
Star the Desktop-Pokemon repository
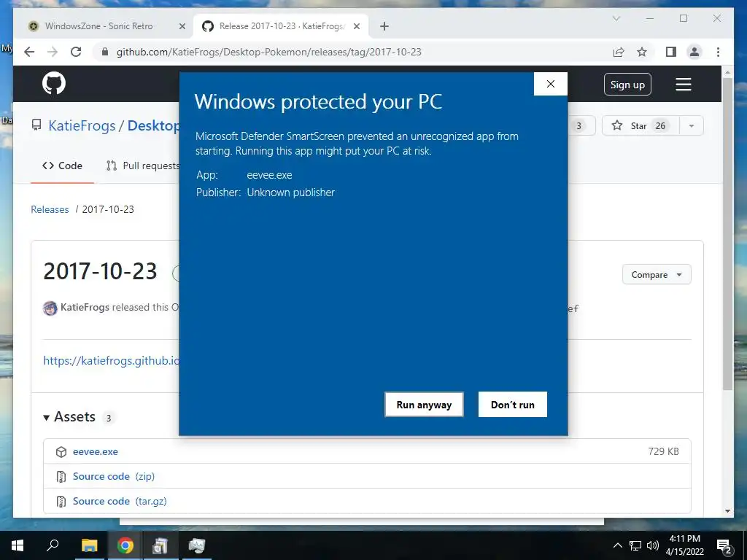[640, 125]
